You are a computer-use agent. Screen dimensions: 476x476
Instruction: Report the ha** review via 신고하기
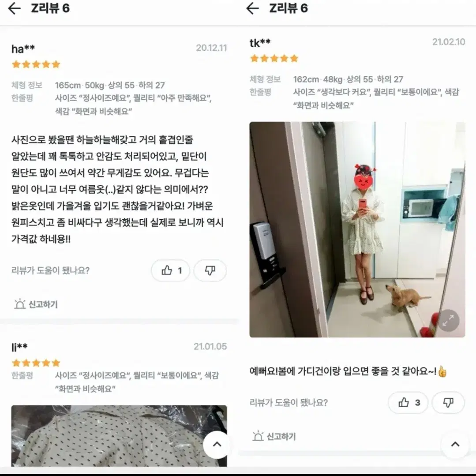[x=36, y=304]
